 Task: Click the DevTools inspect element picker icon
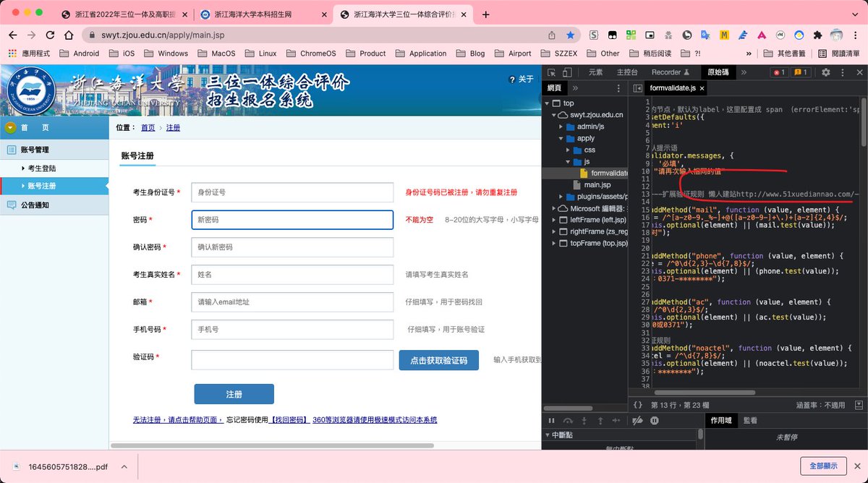click(x=552, y=72)
